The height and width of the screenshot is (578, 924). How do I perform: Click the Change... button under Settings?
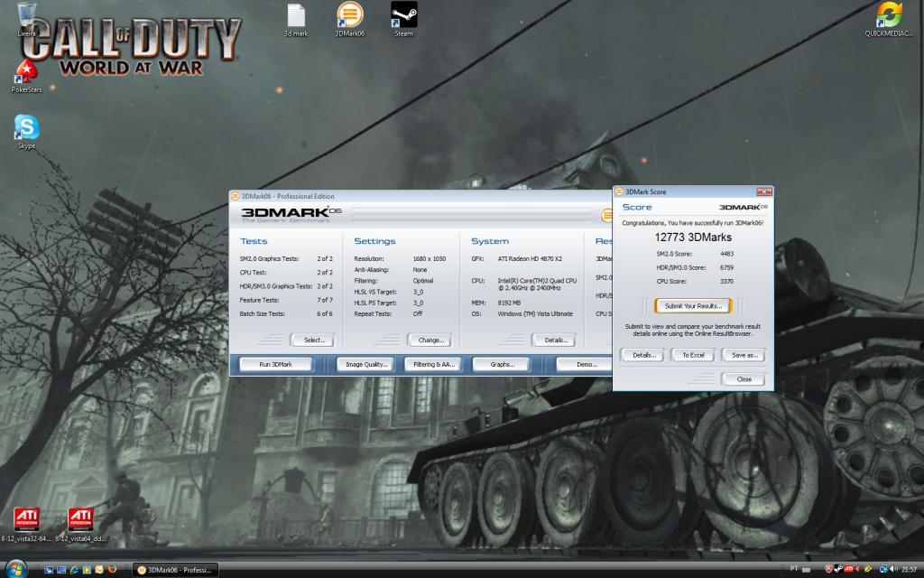coord(430,340)
